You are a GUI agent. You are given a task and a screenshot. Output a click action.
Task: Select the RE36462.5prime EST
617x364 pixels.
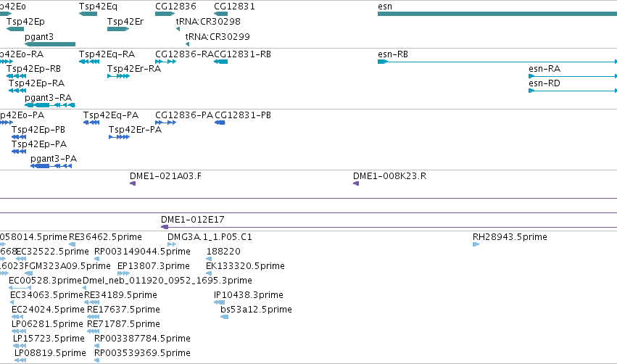point(72,244)
